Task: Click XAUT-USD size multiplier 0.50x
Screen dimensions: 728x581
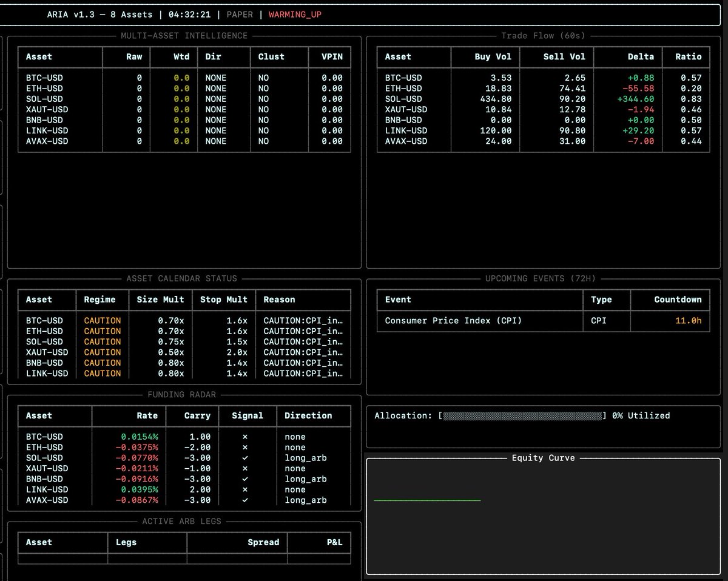Action: (170, 352)
